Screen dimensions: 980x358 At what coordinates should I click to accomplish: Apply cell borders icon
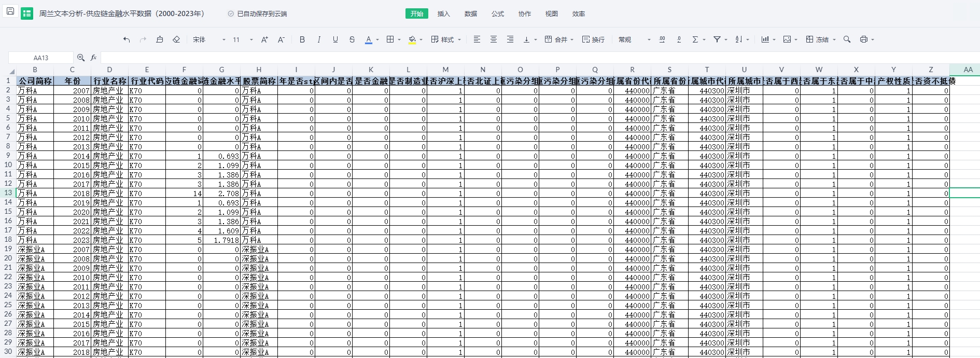tap(390, 39)
